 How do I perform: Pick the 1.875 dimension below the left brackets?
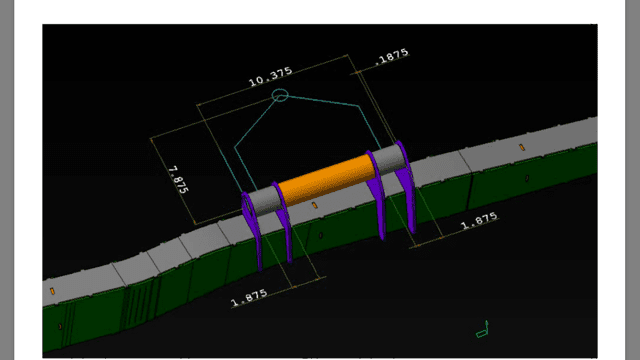(x=249, y=298)
